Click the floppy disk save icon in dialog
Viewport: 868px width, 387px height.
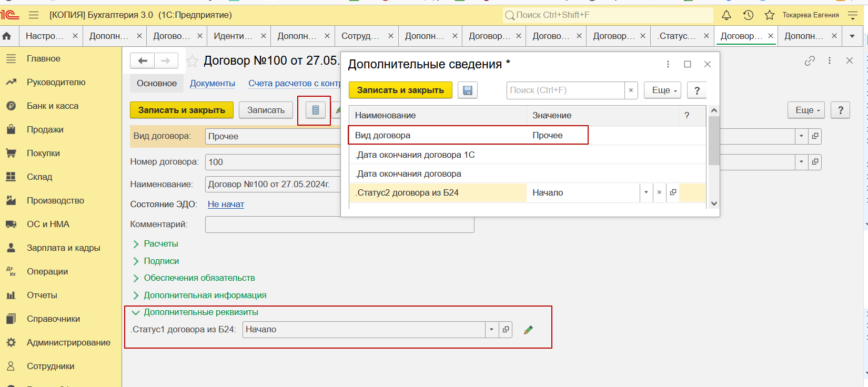(x=467, y=90)
